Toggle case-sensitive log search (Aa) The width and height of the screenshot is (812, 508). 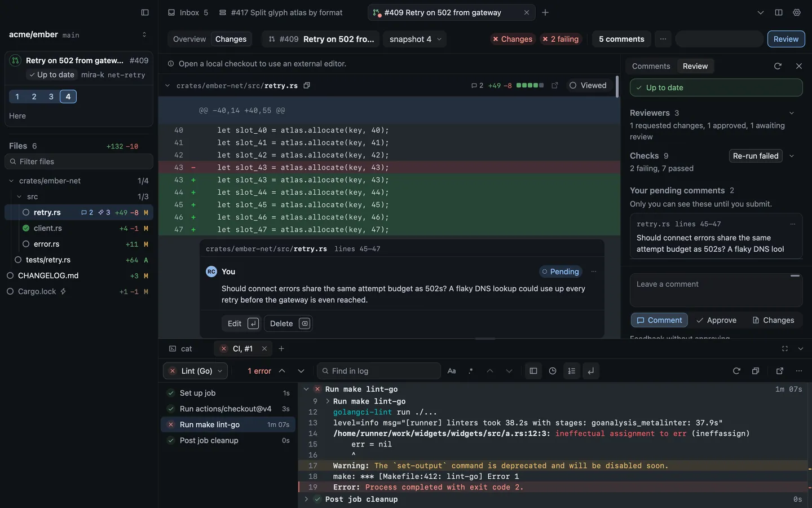[452, 371]
